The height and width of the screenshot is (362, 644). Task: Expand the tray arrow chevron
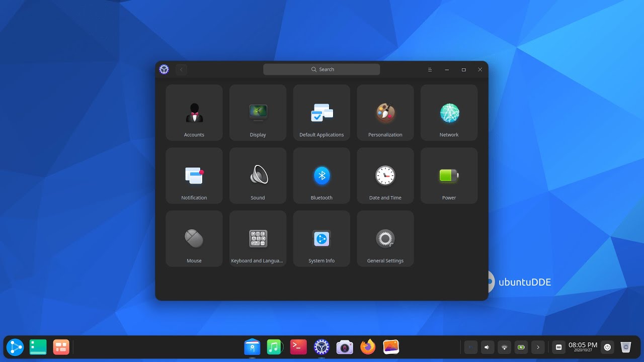pos(538,347)
